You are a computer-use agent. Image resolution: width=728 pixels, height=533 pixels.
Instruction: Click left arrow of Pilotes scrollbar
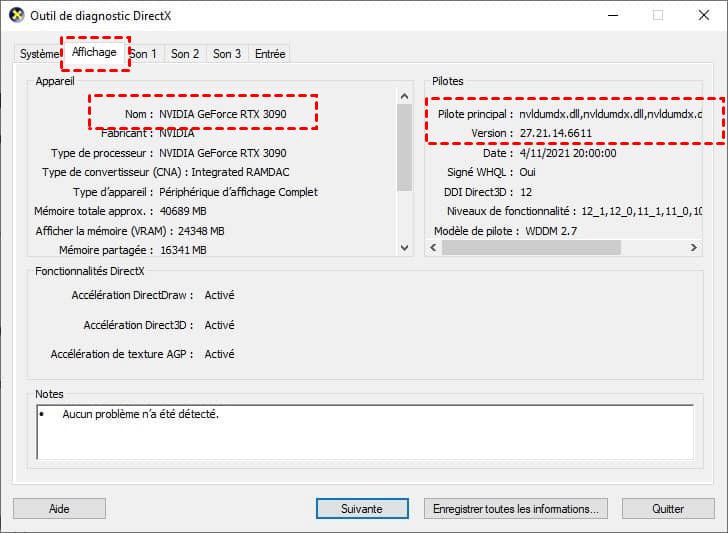tap(433, 247)
